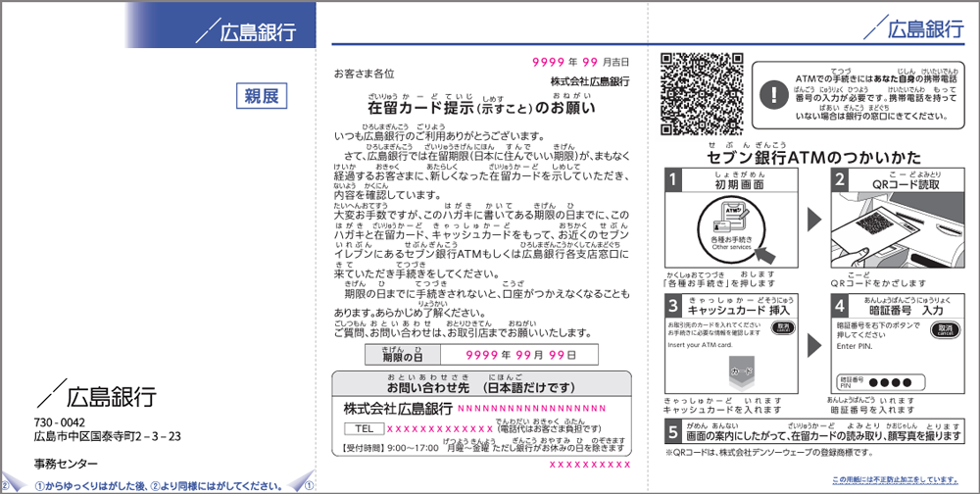Screen dimensions: 980x494
Task: Click the お問い合わせ先 header bar
Action: pyautogui.click(x=481, y=383)
